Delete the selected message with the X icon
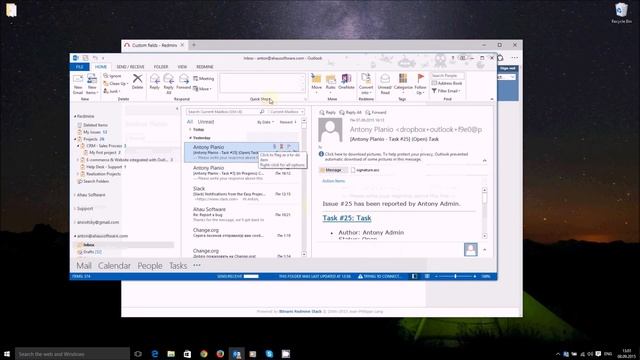This screenshot has width=640, height=360. tap(138, 81)
